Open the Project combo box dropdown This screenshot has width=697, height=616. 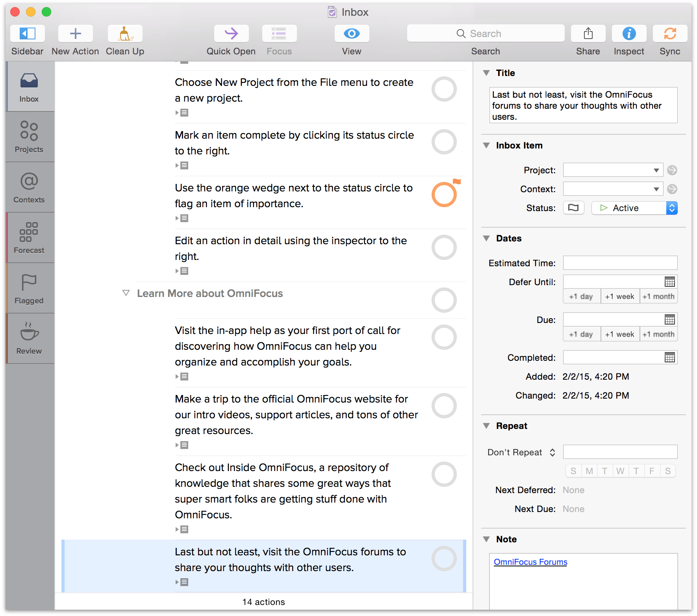point(656,170)
